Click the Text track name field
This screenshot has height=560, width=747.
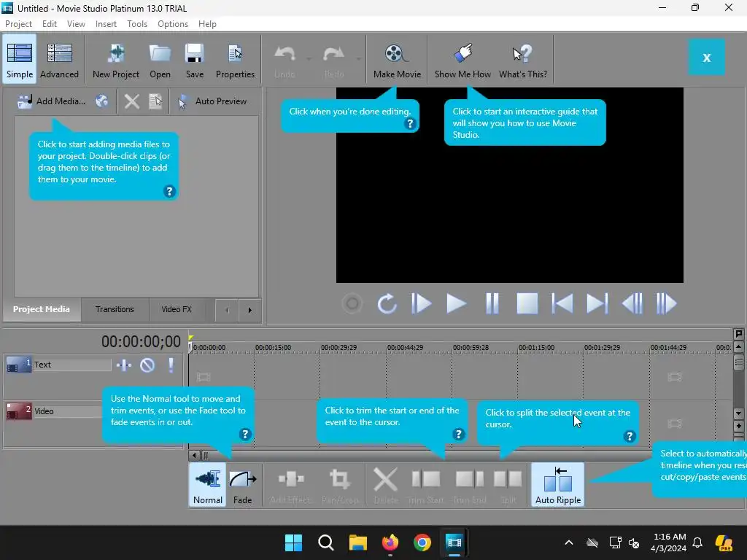[x=71, y=365]
